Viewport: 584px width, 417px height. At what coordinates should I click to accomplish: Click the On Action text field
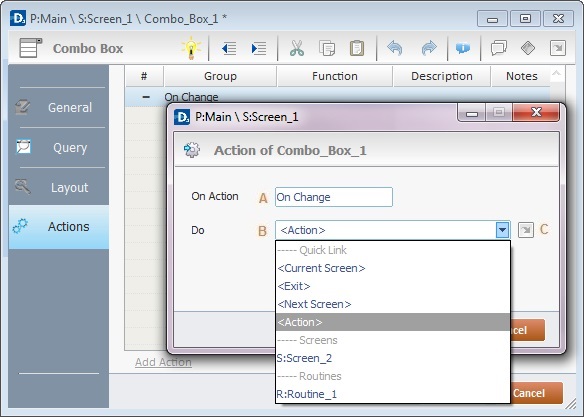click(334, 197)
